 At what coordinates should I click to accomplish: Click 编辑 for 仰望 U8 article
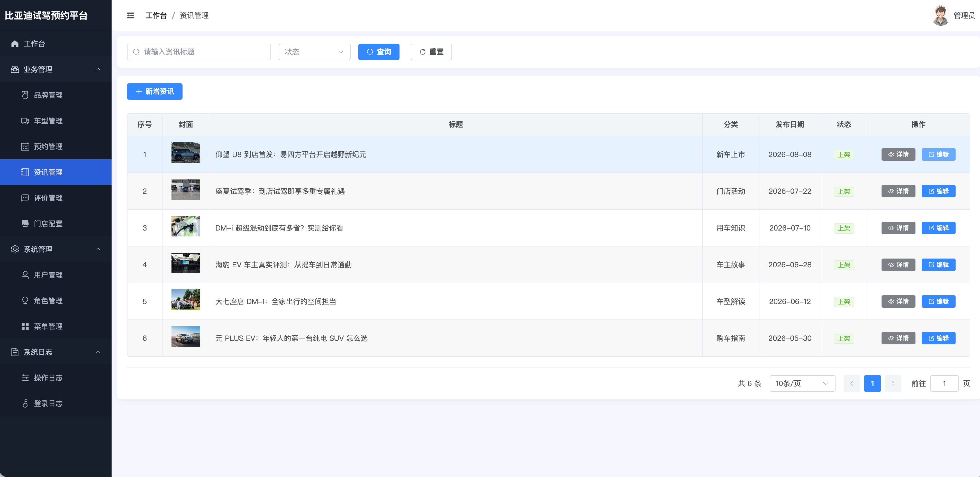pos(939,154)
